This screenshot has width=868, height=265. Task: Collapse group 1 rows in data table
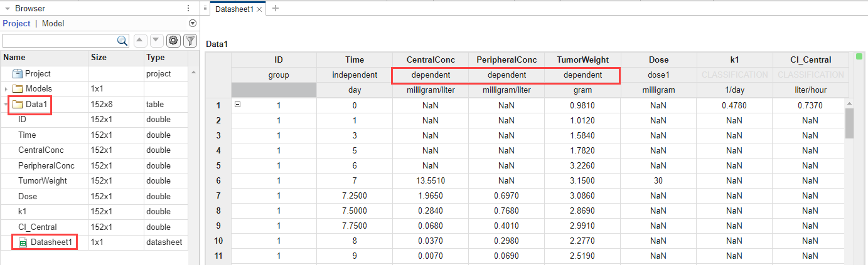pyautogui.click(x=237, y=105)
